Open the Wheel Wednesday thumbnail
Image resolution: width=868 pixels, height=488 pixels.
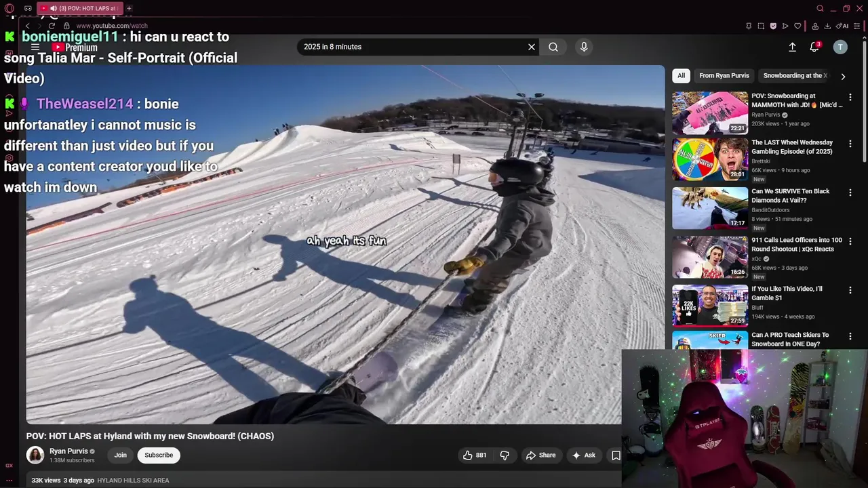(x=710, y=159)
